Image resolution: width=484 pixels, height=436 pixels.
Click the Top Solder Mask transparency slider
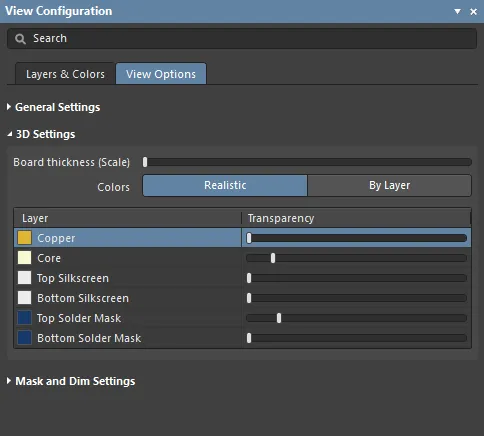tap(356, 318)
